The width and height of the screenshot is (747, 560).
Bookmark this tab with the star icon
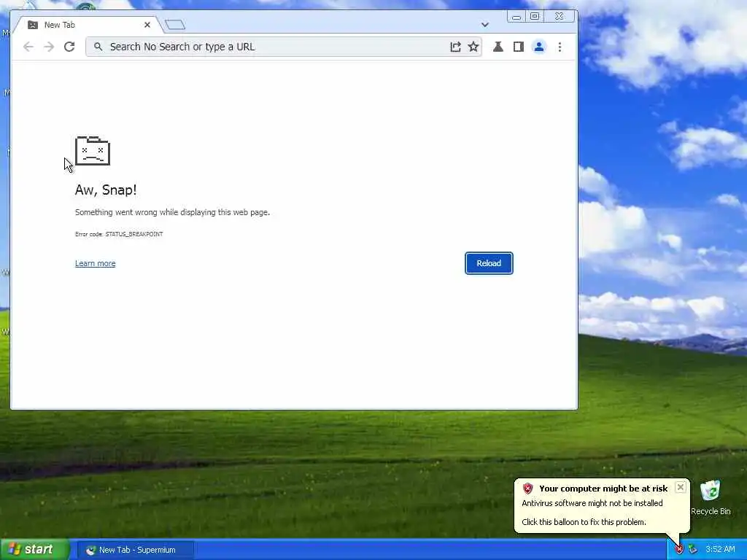click(x=473, y=47)
